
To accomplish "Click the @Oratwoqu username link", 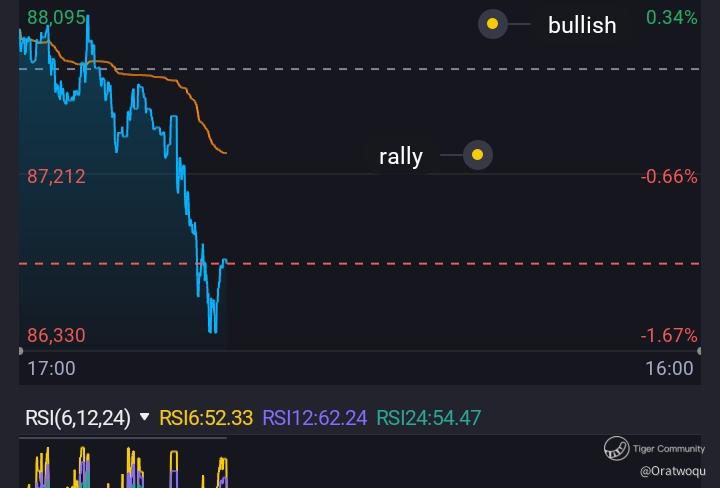I will [x=673, y=471].
